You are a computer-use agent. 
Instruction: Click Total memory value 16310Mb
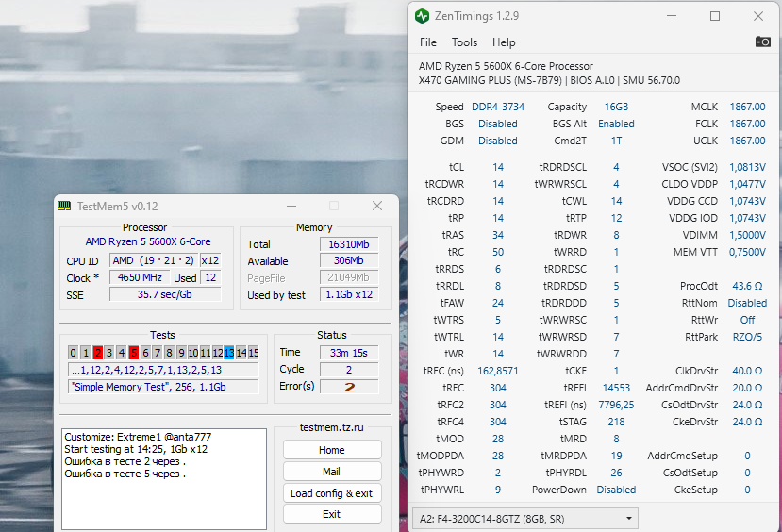[x=349, y=244]
